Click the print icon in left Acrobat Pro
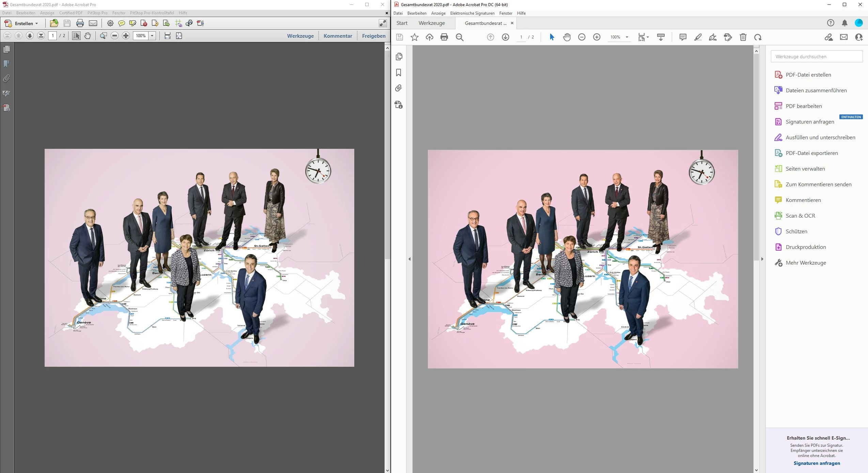 coord(80,23)
